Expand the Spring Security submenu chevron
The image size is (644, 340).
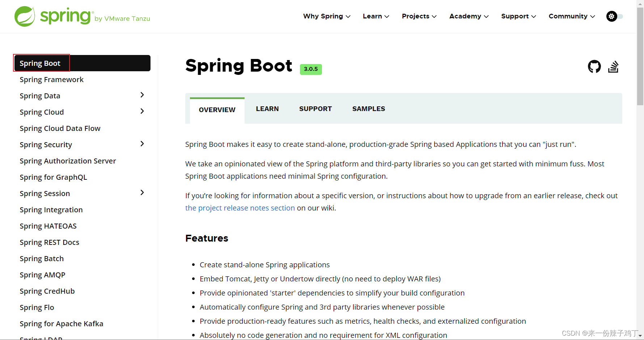tap(142, 144)
